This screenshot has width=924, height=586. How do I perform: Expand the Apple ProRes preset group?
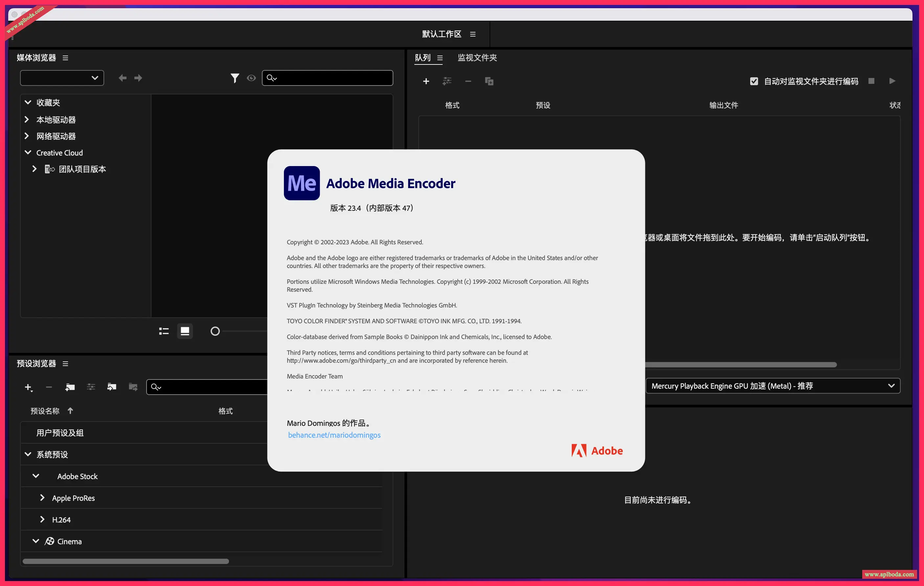click(x=42, y=498)
